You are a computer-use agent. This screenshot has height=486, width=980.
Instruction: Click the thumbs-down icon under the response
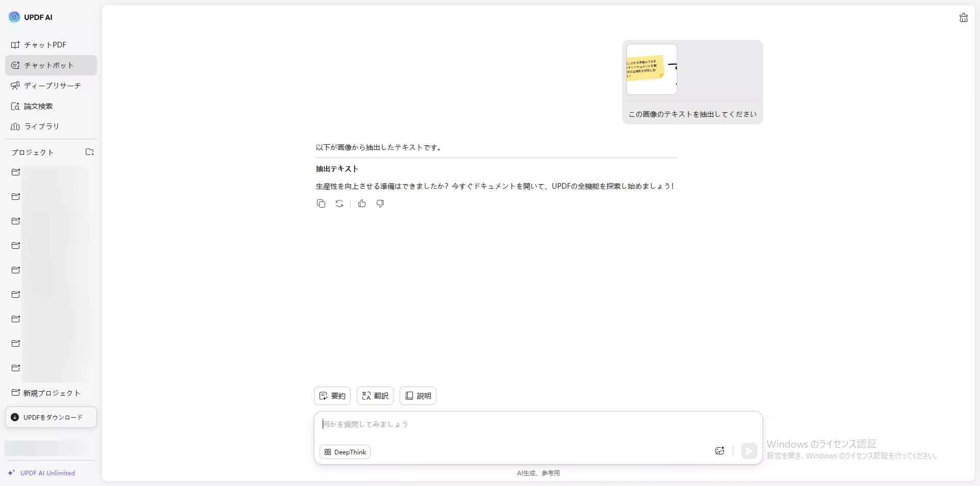coord(380,203)
